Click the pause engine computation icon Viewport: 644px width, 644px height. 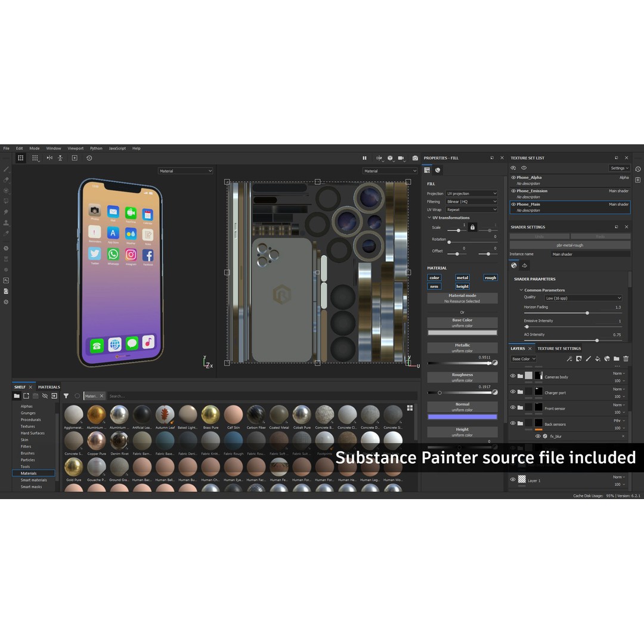(364, 158)
